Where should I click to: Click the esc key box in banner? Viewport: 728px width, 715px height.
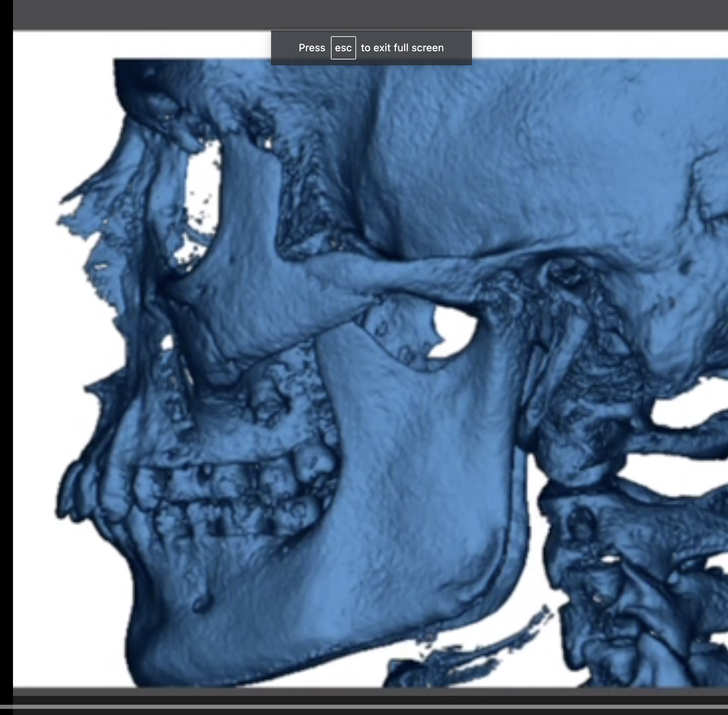point(343,48)
